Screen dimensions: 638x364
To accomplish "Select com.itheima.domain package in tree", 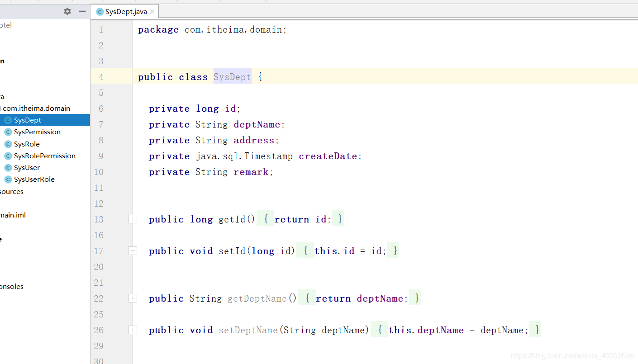I will [x=37, y=109].
